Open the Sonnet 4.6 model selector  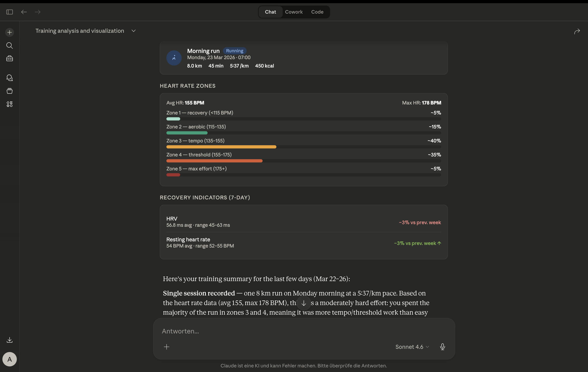pyautogui.click(x=412, y=347)
